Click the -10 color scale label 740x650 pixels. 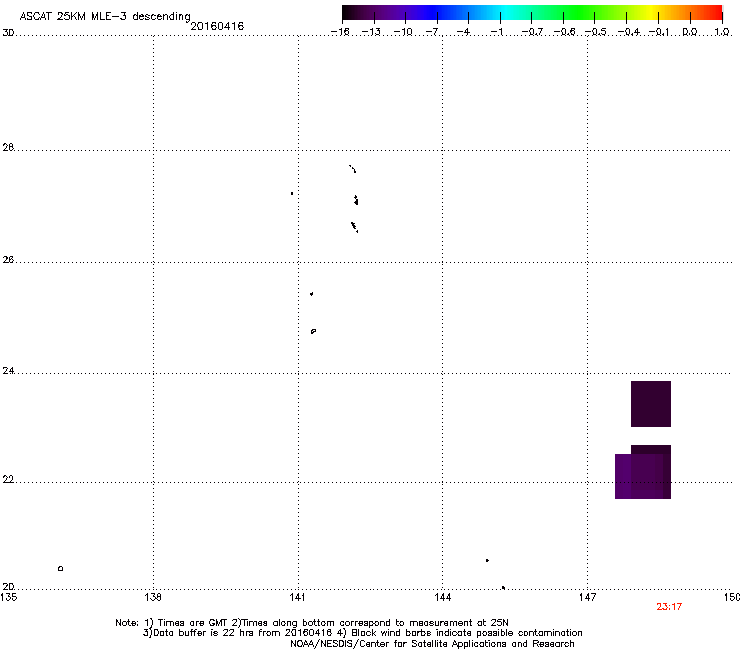pyautogui.click(x=403, y=32)
